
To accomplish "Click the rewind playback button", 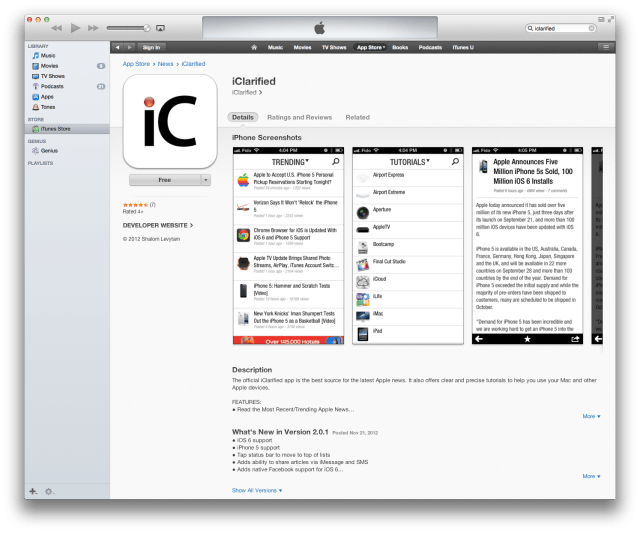I will 56,28.
